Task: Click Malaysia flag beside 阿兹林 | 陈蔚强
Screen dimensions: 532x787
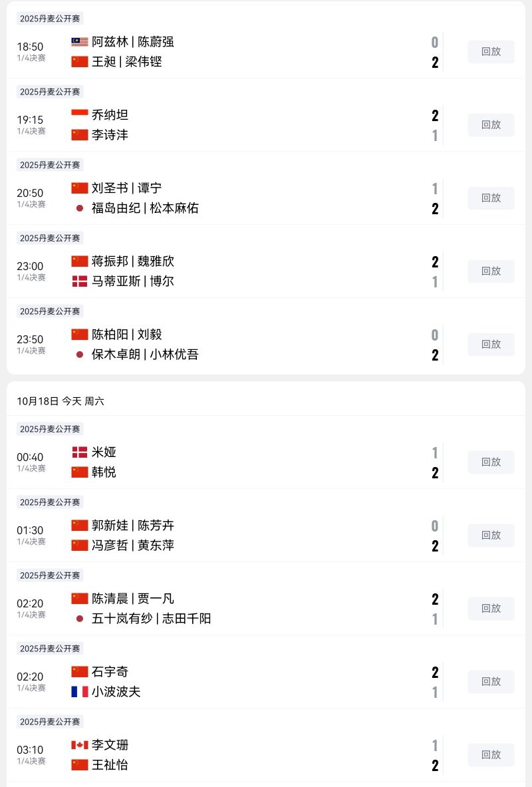Action: [79, 42]
